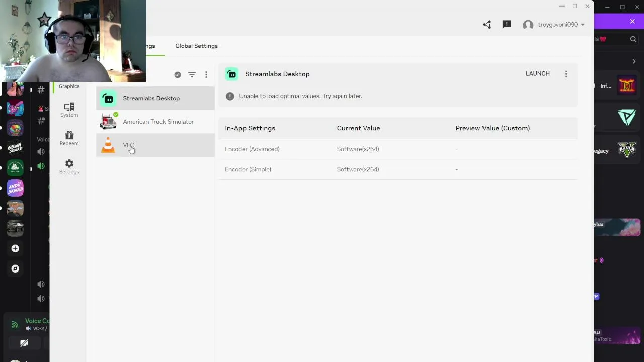This screenshot has height=362, width=644.
Task: Click search magnifier in right window
Action: [x=633, y=39]
